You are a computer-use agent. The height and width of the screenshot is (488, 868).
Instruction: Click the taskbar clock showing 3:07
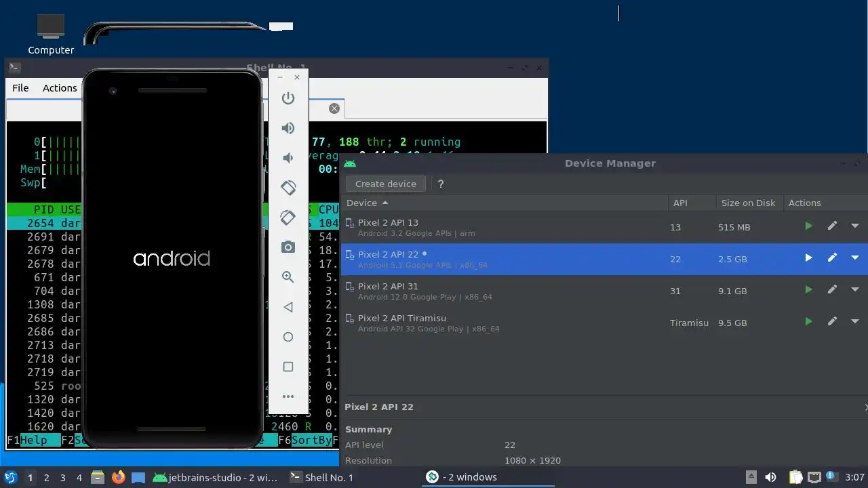855,477
